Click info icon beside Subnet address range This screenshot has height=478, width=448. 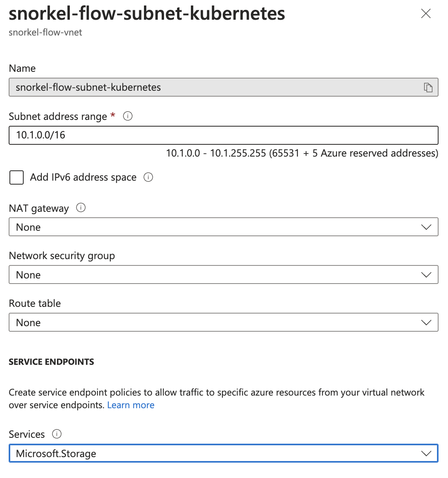click(x=128, y=116)
